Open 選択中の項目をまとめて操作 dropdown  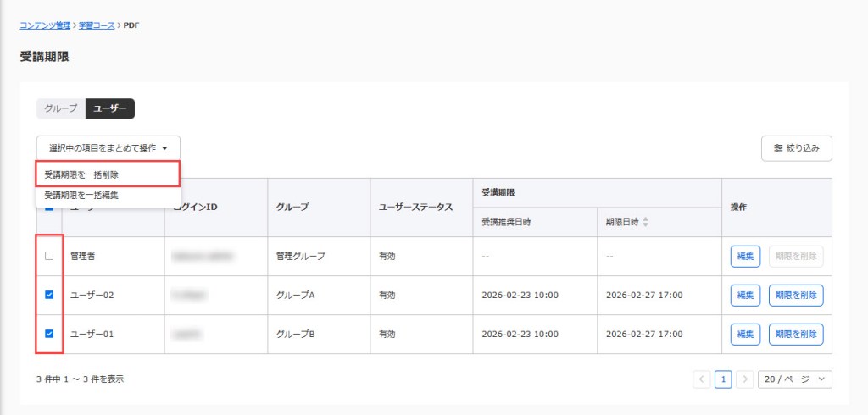(108, 148)
